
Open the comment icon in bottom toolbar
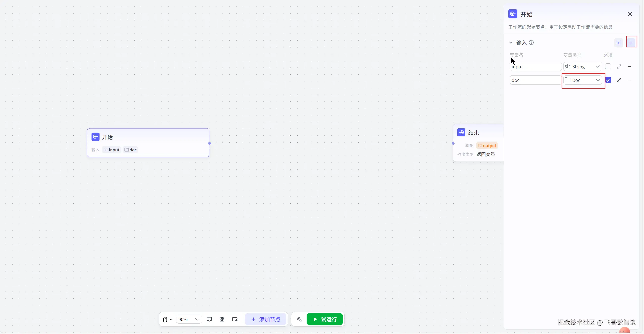(x=209, y=319)
